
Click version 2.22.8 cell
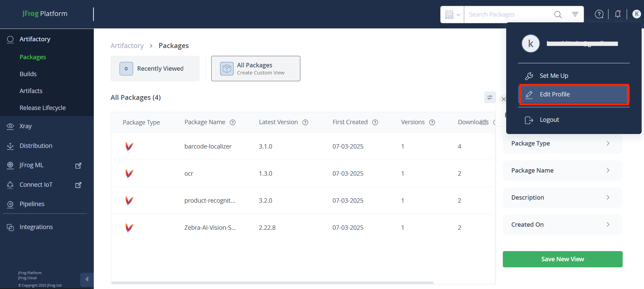(267, 228)
